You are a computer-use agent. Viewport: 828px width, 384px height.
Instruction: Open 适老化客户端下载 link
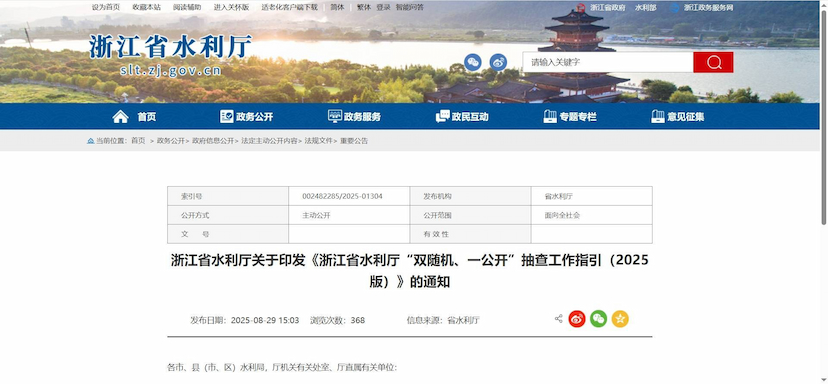tap(289, 7)
